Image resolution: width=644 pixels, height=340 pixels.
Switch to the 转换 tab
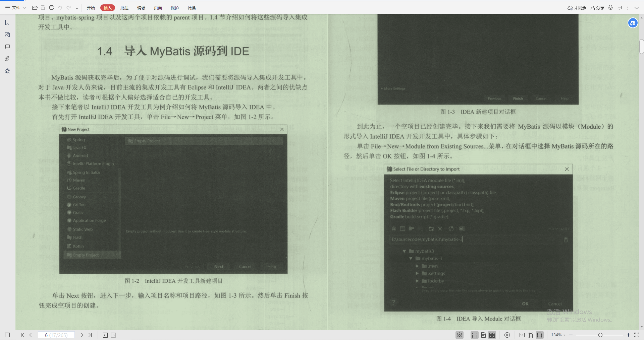pyautogui.click(x=192, y=8)
